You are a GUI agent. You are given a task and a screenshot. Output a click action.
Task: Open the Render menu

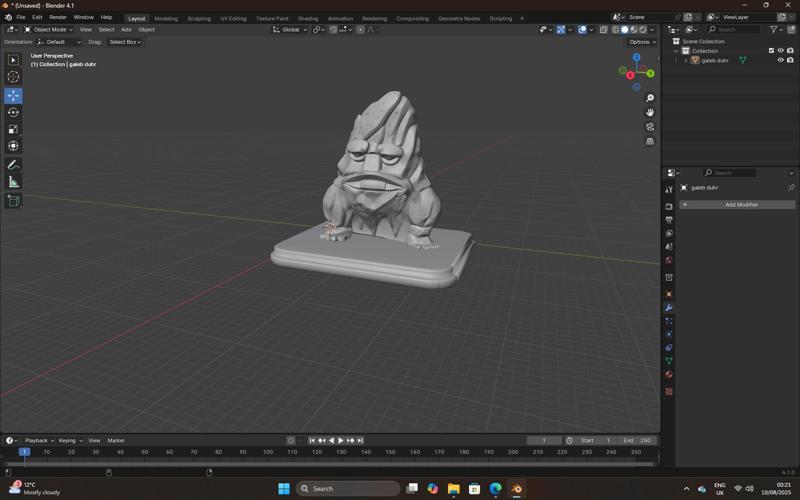pyautogui.click(x=58, y=17)
